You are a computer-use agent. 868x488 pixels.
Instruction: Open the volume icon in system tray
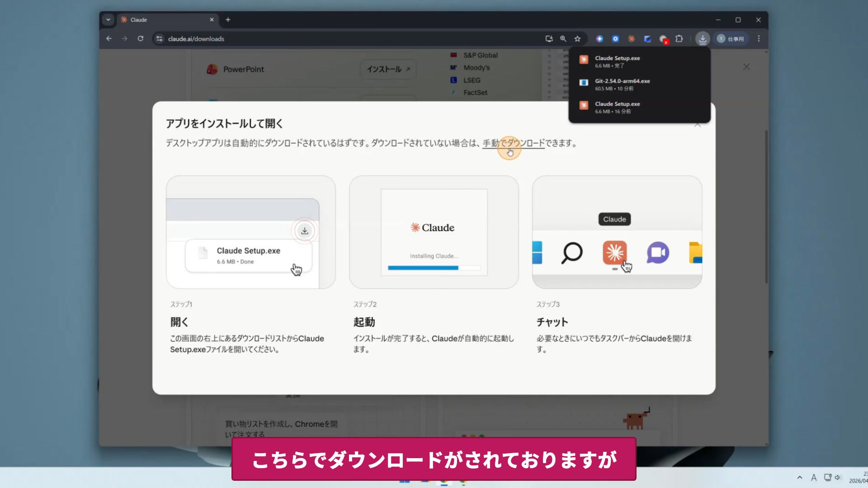pyautogui.click(x=838, y=477)
